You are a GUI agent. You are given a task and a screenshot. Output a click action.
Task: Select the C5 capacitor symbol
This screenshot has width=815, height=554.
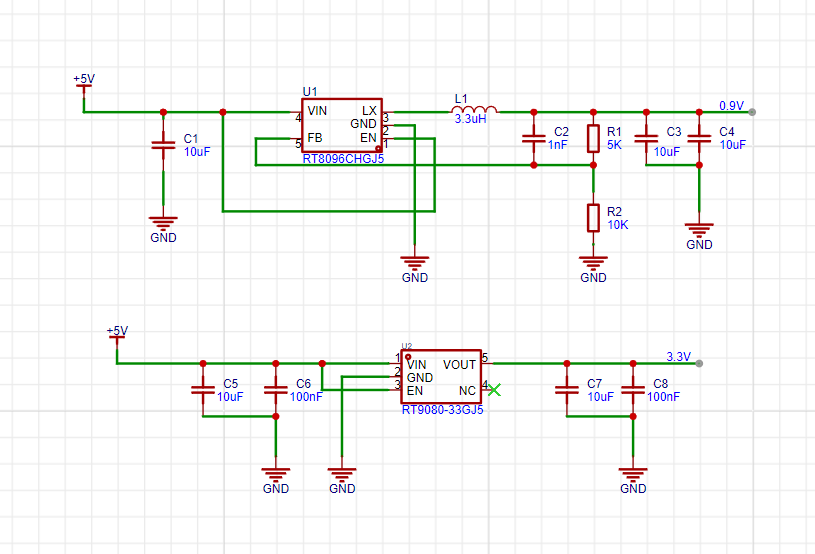point(203,390)
